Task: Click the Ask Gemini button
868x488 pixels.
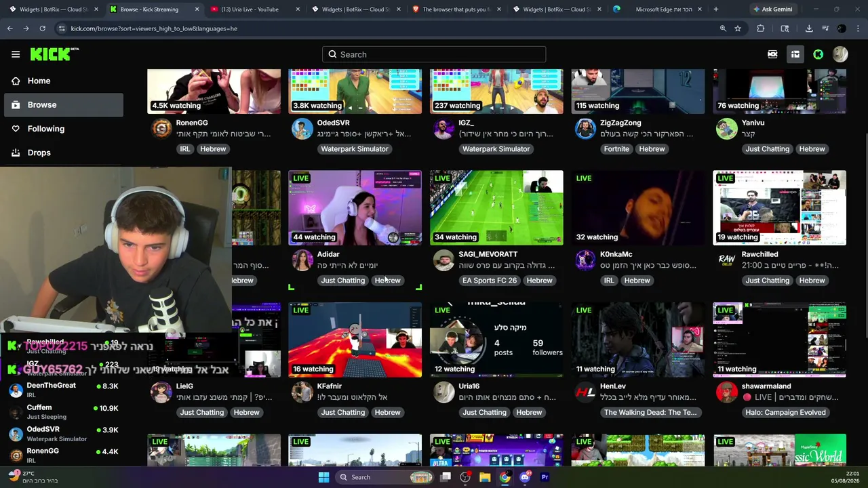Action: (x=772, y=9)
